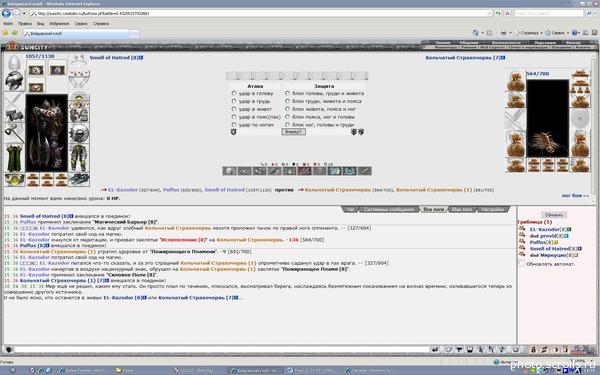The image size is (600, 375).
Task: Click the helmet equipment slot
Action: click(14, 80)
